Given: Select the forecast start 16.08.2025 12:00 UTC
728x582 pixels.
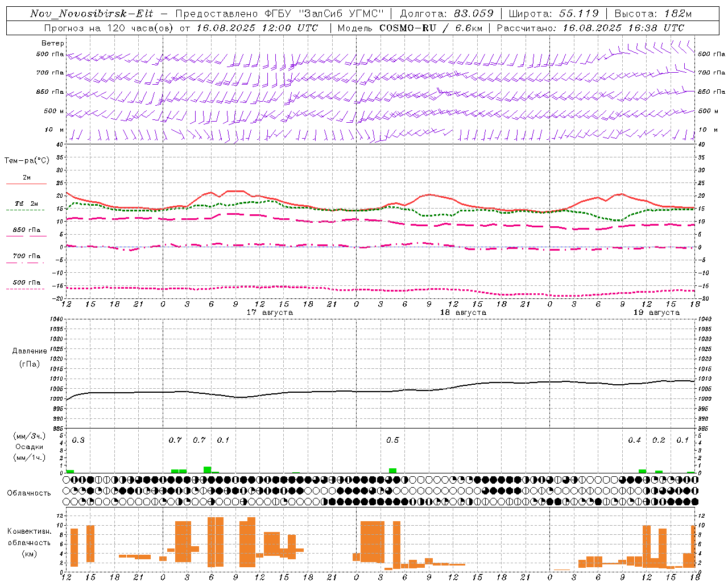Looking at the screenshot, I should [257, 28].
